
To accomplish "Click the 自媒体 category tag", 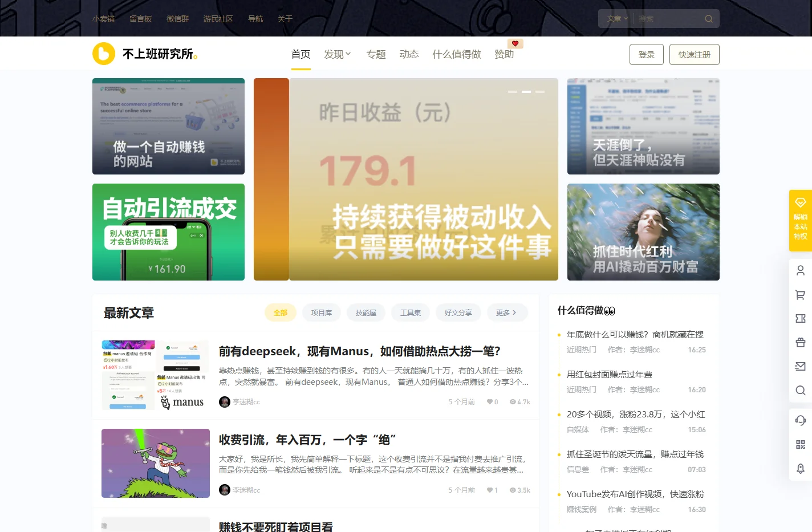I will tap(578, 429).
